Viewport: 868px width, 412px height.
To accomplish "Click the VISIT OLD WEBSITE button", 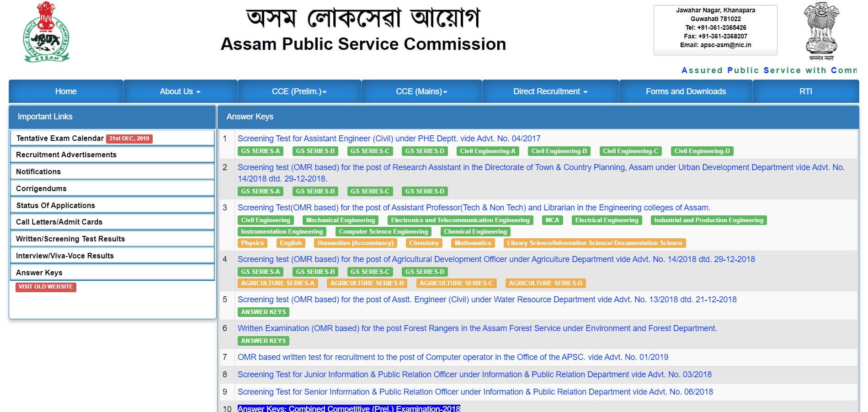I will pyautogui.click(x=46, y=287).
